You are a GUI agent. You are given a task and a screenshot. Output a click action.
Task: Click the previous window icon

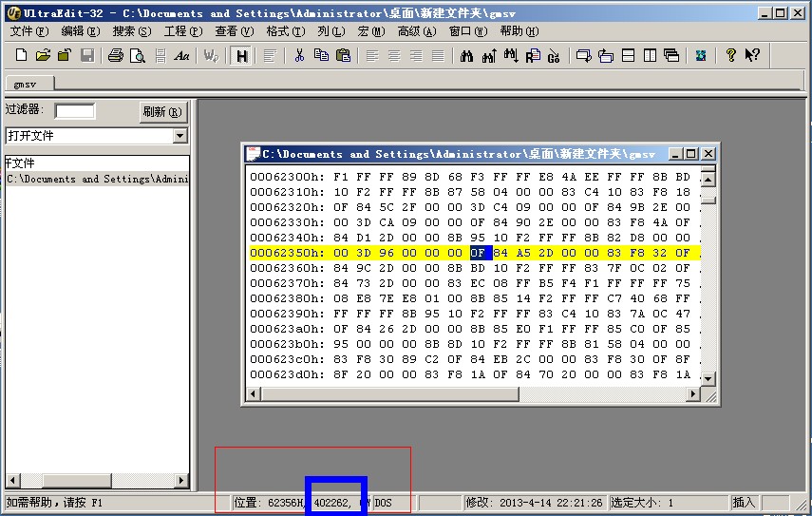point(605,55)
